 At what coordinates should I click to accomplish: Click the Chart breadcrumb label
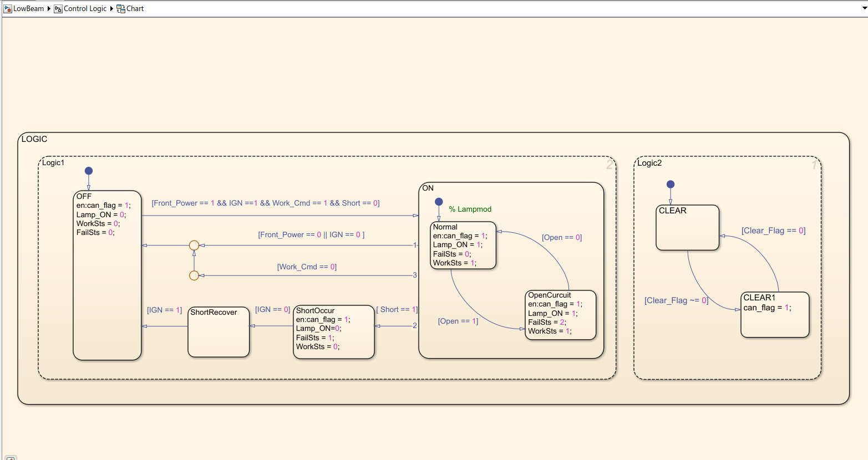tap(135, 9)
